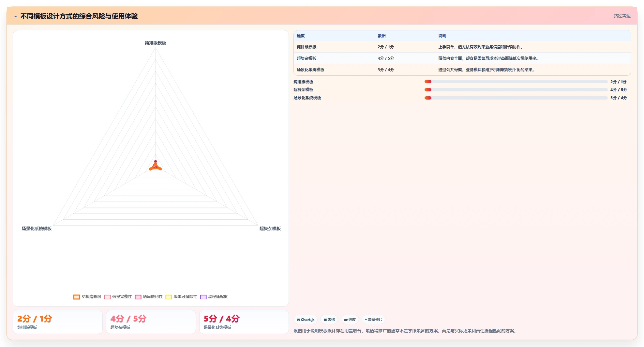Viewport: 644px width, 347px height.
Task: Click the 表格 tag chip
Action: (329, 320)
